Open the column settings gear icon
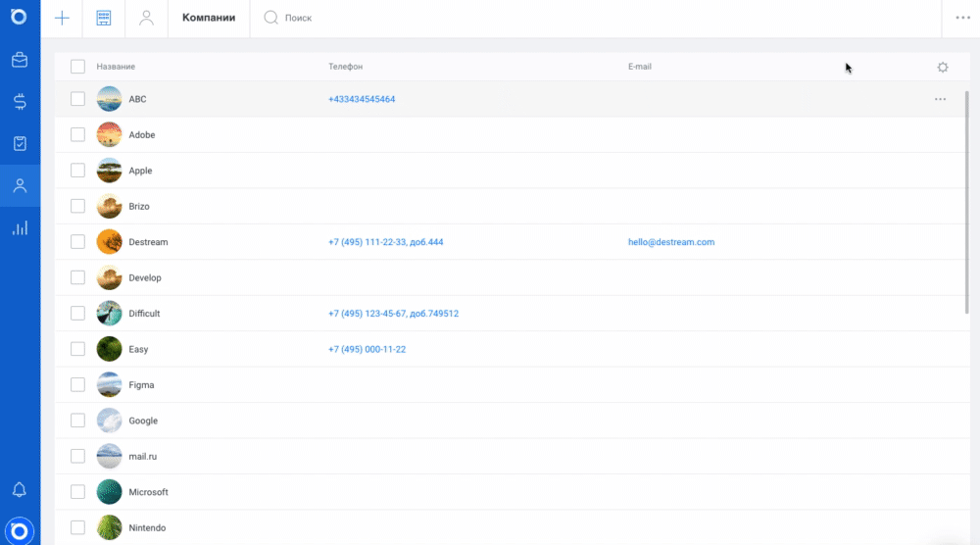 coord(943,67)
